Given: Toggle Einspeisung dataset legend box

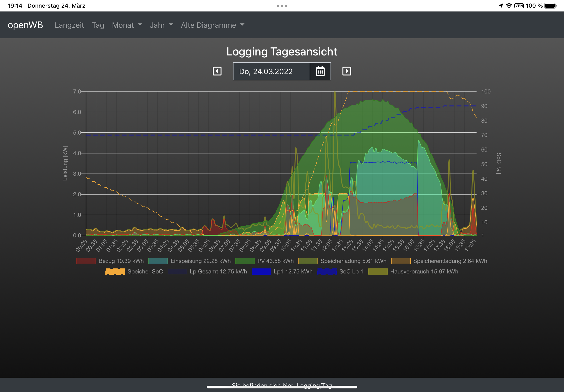Looking at the screenshot, I should point(158,261).
